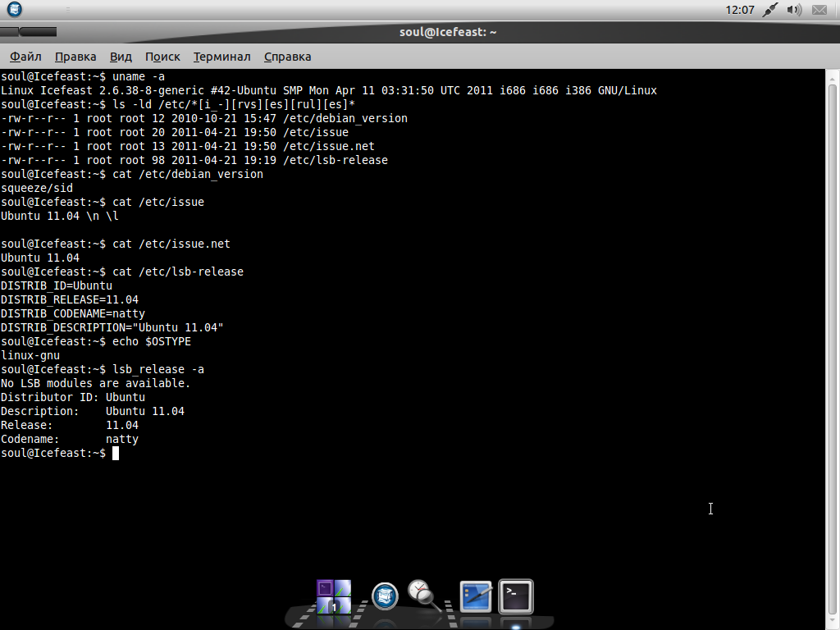Click the last prompt with block cursor
The image size is (840, 630).
[x=59, y=453]
